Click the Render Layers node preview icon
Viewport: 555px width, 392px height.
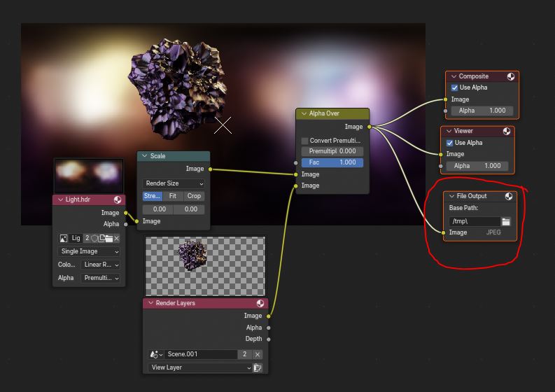260,304
